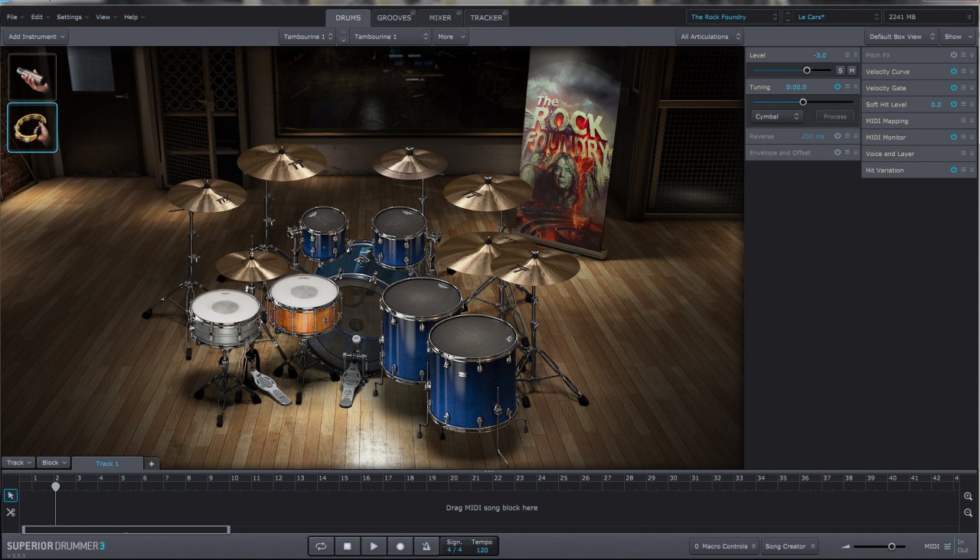The width and height of the screenshot is (980, 560).
Task: Mute the instrument with the M button
Action: tap(851, 70)
